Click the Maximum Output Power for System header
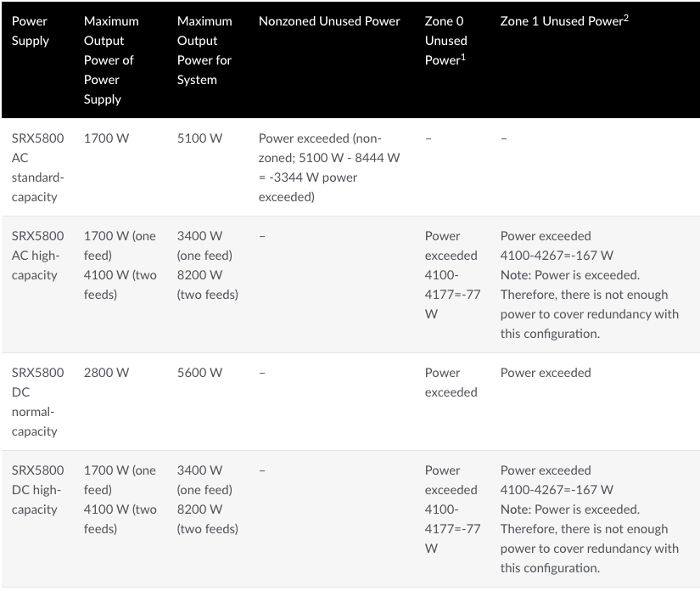Image resolution: width=700 pixels, height=591 pixels. pyautogui.click(x=204, y=50)
